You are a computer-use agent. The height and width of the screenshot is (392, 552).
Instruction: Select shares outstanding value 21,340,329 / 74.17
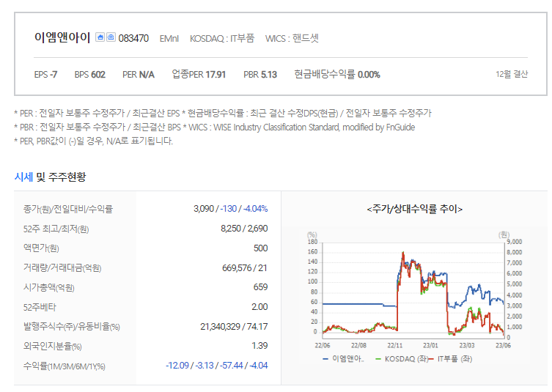pyautogui.click(x=234, y=327)
